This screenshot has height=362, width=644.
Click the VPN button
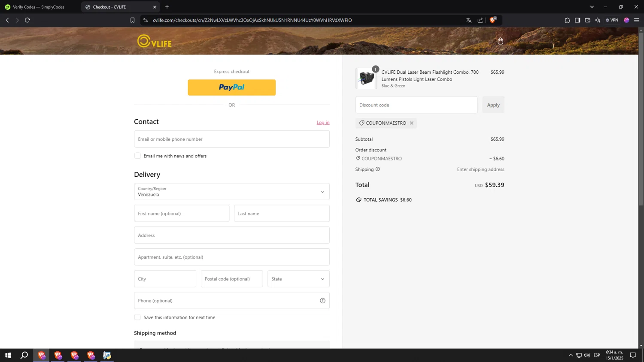click(612, 20)
